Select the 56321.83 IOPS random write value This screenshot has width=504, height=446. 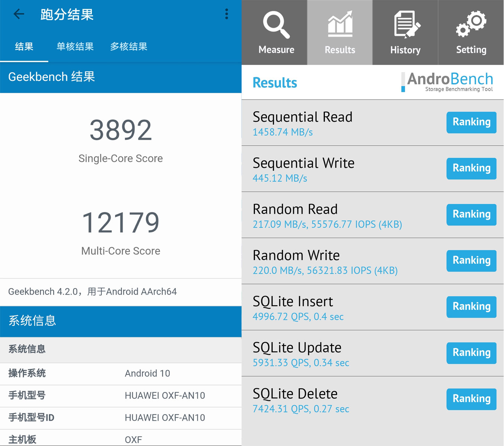352,271
